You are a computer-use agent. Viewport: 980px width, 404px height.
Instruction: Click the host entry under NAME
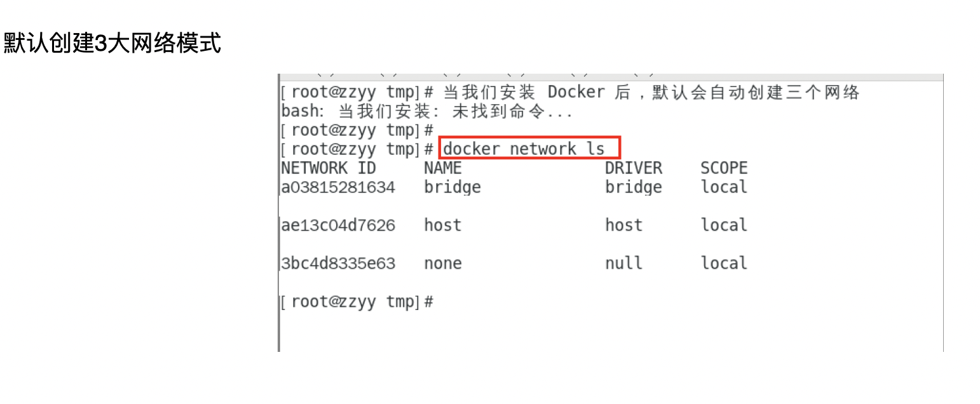pyautogui.click(x=442, y=226)
